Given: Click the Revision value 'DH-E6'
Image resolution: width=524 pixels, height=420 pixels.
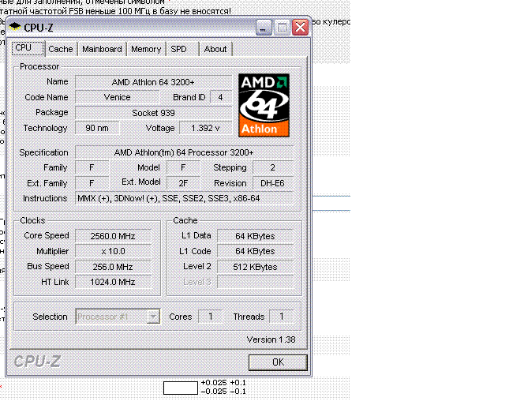Looking at the screenshot, I should click(x=273, y=183).
